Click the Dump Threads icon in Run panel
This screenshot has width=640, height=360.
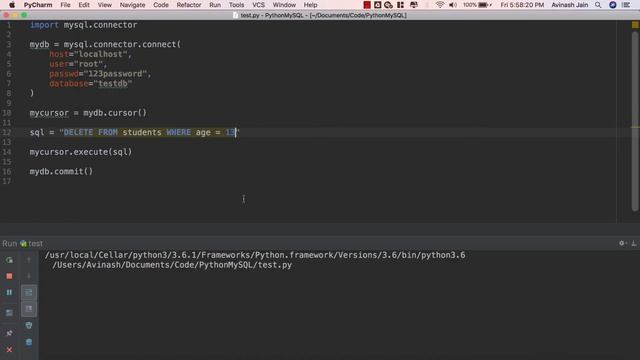(x=9, y=313)
